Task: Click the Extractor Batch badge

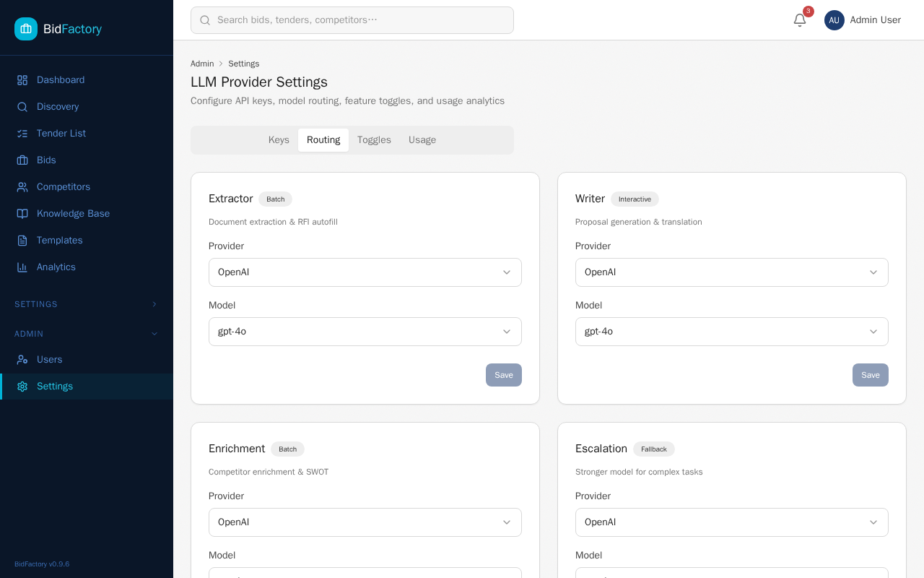Action: (x=276, y=199)
